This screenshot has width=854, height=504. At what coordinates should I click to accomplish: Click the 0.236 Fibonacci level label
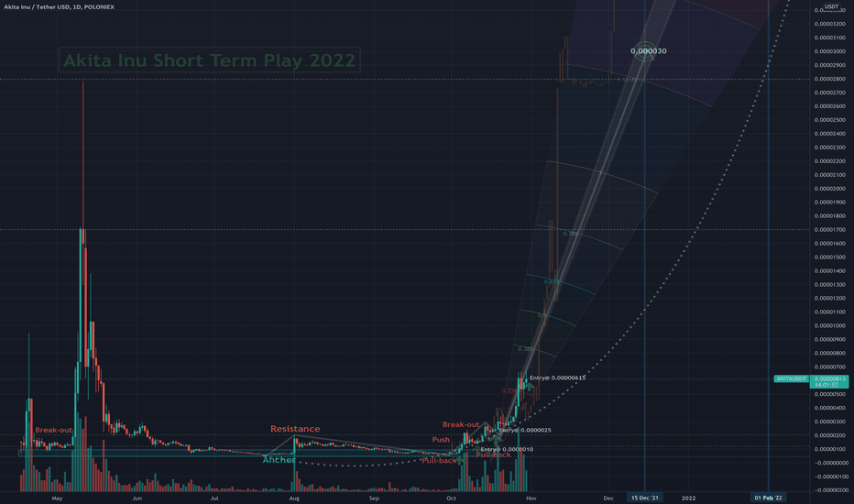[x=509, y=390]
